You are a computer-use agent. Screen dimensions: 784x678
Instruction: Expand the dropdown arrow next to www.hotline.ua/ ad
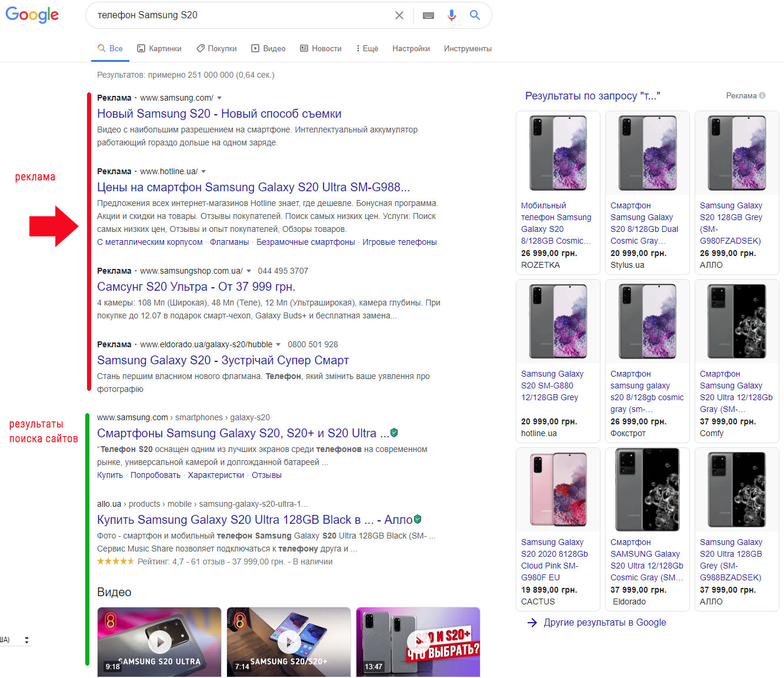[203, 171]
